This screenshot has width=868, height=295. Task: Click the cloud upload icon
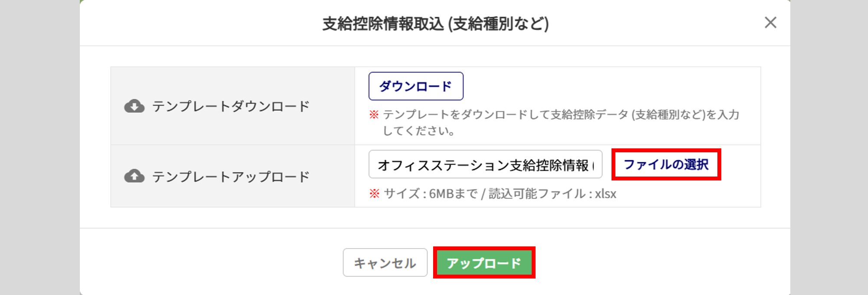pyautogui.click(x=135, y=176)
